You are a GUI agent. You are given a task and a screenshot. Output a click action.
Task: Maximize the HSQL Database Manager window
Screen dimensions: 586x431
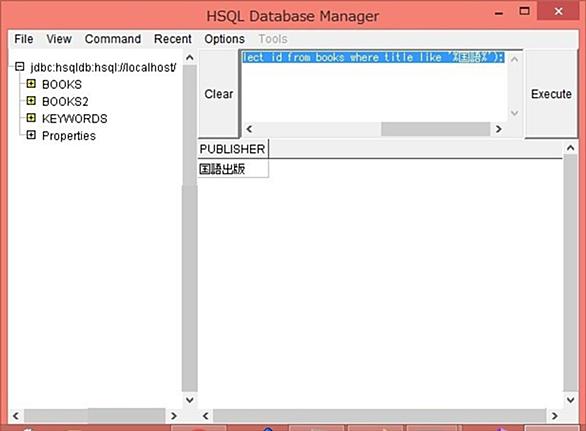(524, 11)
